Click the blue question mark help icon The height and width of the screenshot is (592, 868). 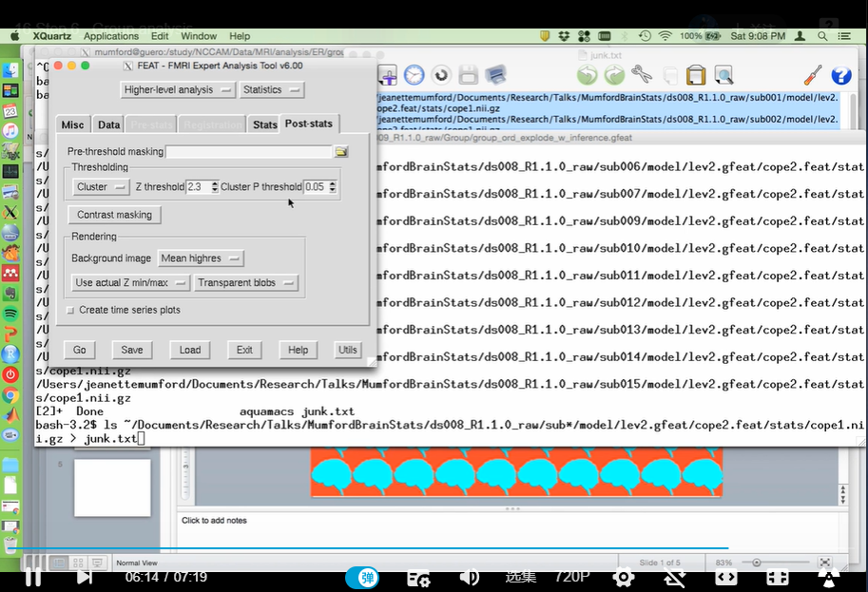pyautogui.click(x=840, y=75)
